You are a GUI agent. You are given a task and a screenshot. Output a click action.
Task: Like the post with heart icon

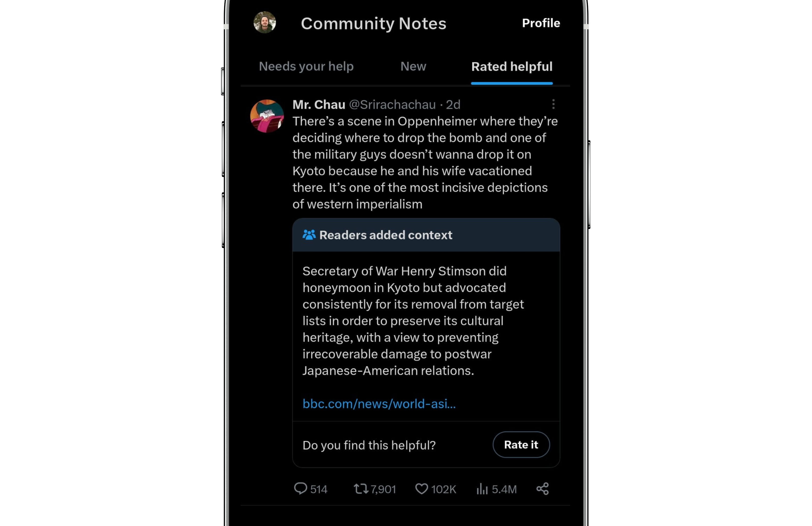pos(421,489)
